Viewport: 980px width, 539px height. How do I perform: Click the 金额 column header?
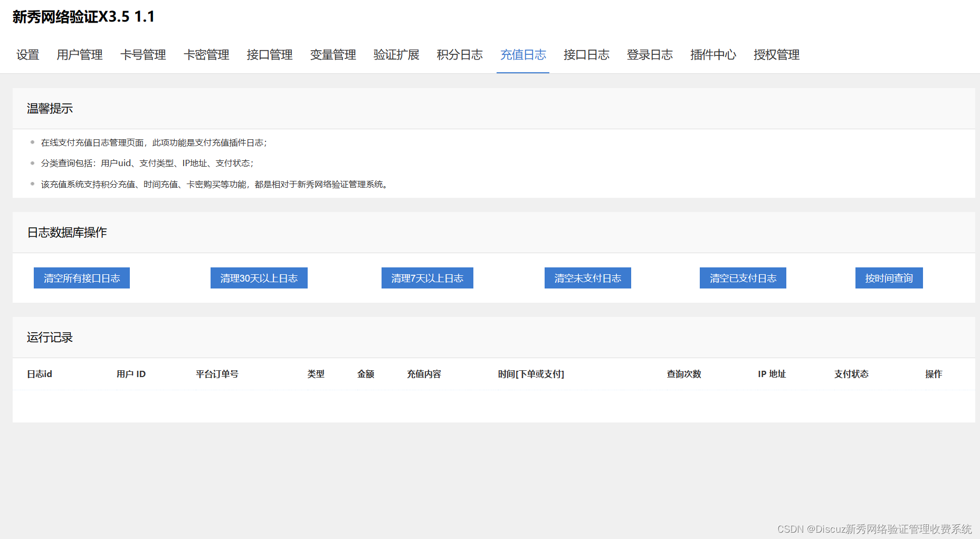tap(366, 374)
